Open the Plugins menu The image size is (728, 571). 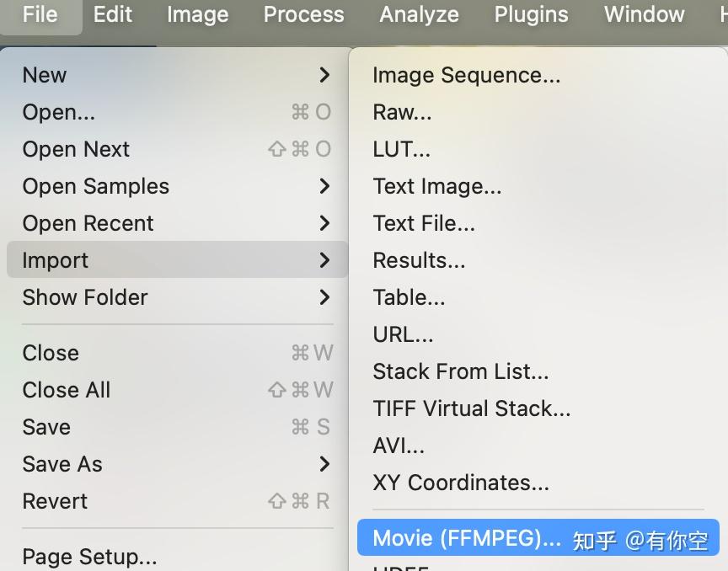coord(531,14)
